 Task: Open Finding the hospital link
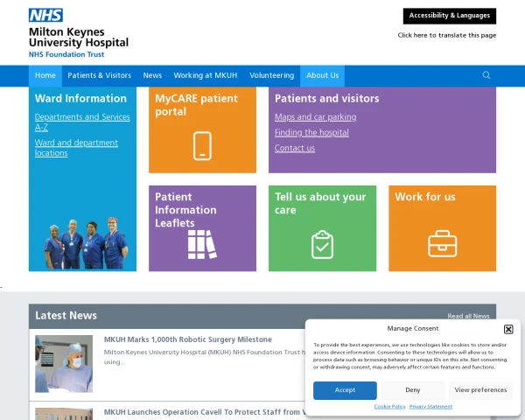coord(311,133)
